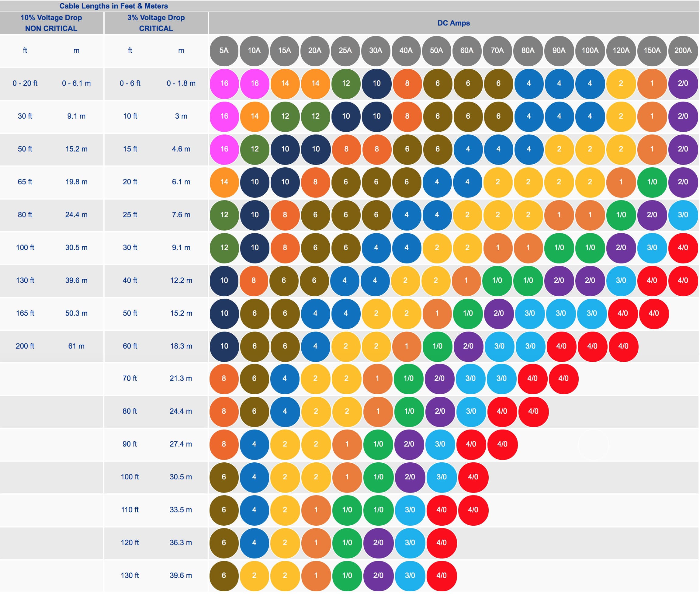The image size is (700, 595).
Task: Pick the 70A amps header circle
Action: [x=498, y=50]
